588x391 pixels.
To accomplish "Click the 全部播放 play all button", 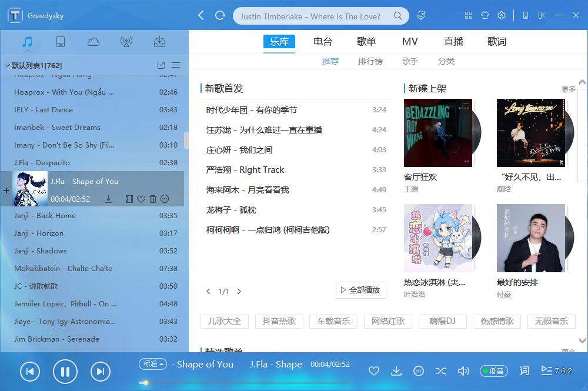I will coord(361,290).
